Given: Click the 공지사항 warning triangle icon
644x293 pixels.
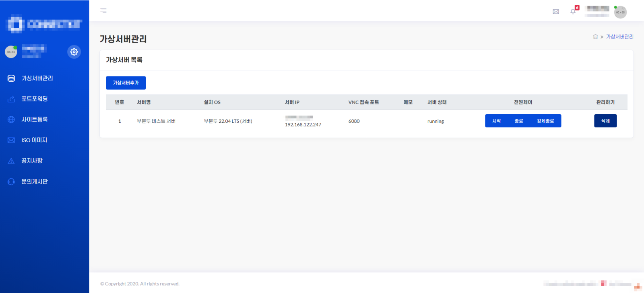Looking at the screenshot, I should pyautogui.click(x=11, y=161).
